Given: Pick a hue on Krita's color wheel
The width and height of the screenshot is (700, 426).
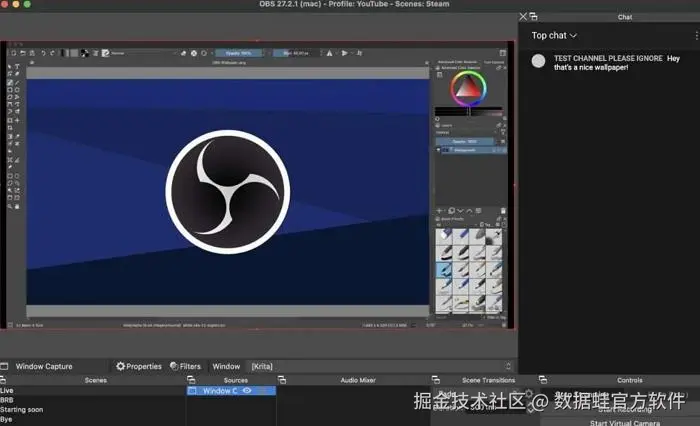Looking at the screenshot, I should click(468, 88).
